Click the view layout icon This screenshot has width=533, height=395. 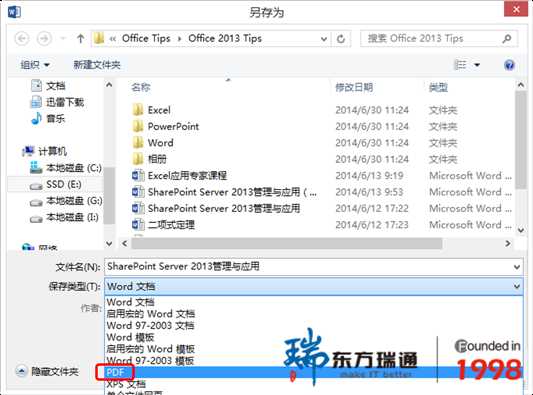tap(461, 65)
